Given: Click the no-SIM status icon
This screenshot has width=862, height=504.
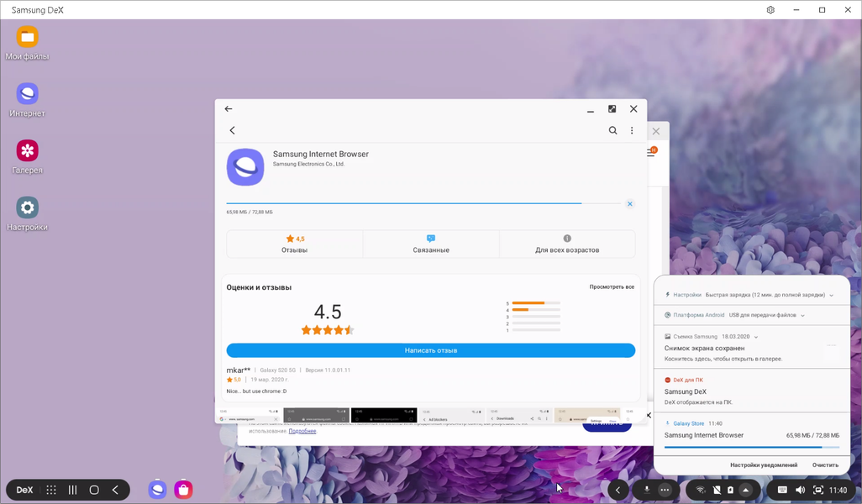Looking at the screenshot, I should (717, 490).
